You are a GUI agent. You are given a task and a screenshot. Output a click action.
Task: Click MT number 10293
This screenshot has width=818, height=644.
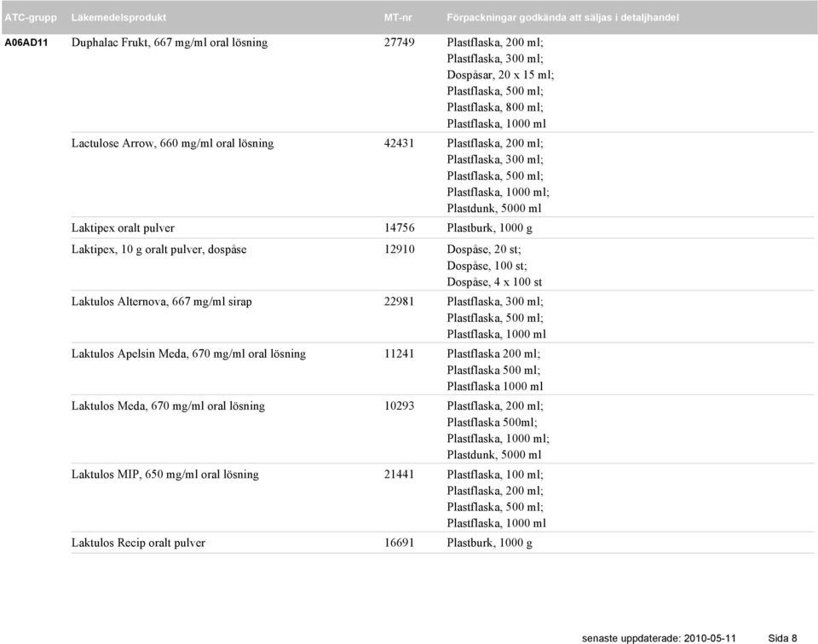(399, 405)
